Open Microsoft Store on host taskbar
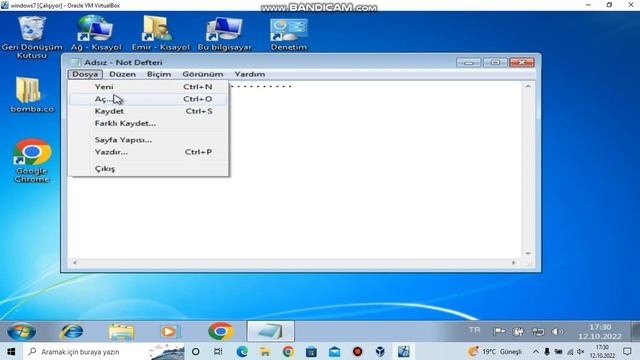Viewport: 640px width, 360px height. click(311, 351)
